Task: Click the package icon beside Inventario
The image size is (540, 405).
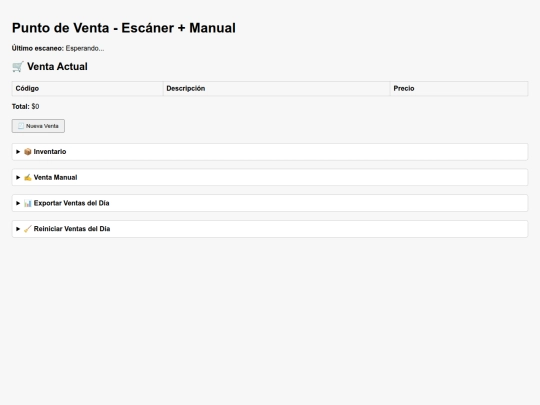Action: point(28,152)
